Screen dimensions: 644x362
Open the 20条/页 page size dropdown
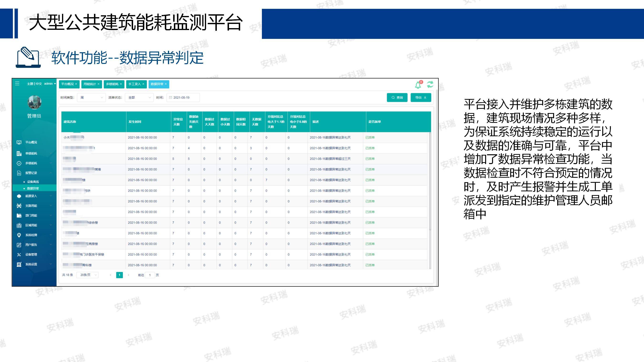[x=87, y=275]
